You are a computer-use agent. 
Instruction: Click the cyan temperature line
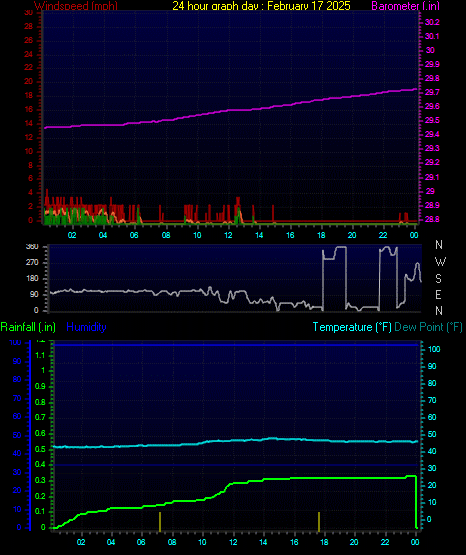[x=234, y=441]
